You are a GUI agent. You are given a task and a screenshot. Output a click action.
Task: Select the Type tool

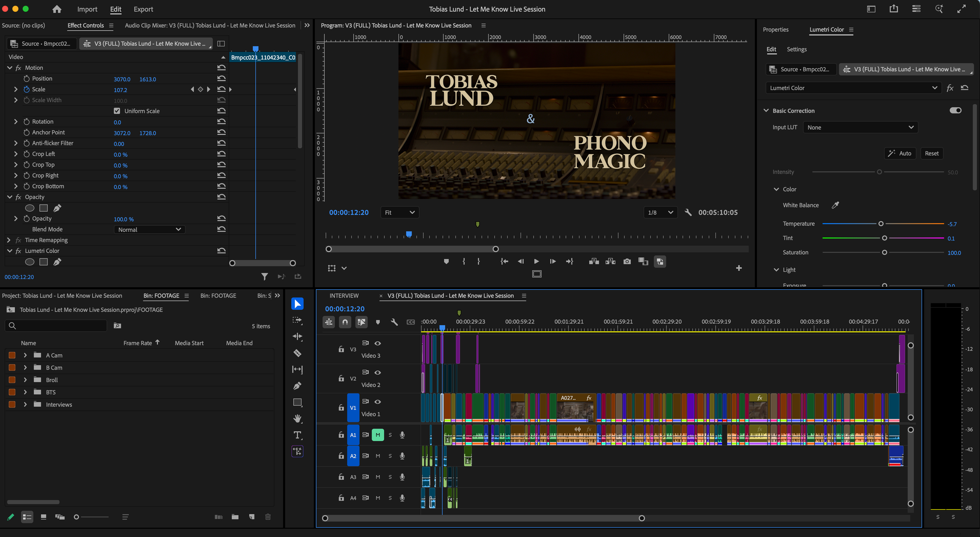pyautogui.click(x=298, y=435)
